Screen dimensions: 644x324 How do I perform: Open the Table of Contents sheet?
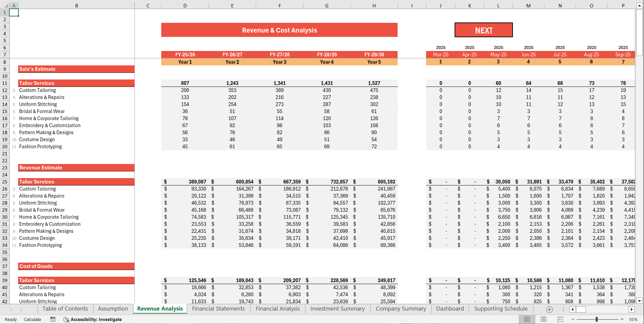65,309
